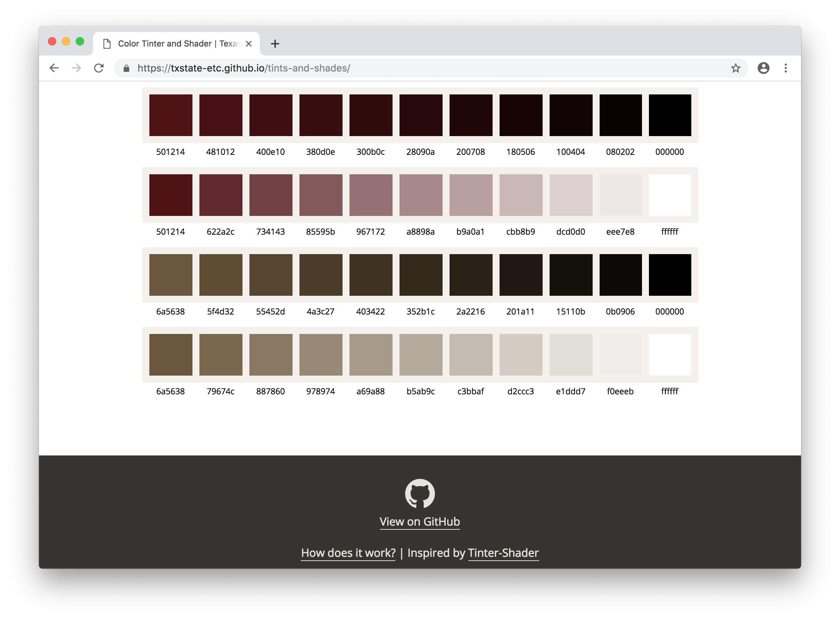Click the forward navigation arrow
The height and width of the screenshot is (620, 840).
click(x=76, y=68)
